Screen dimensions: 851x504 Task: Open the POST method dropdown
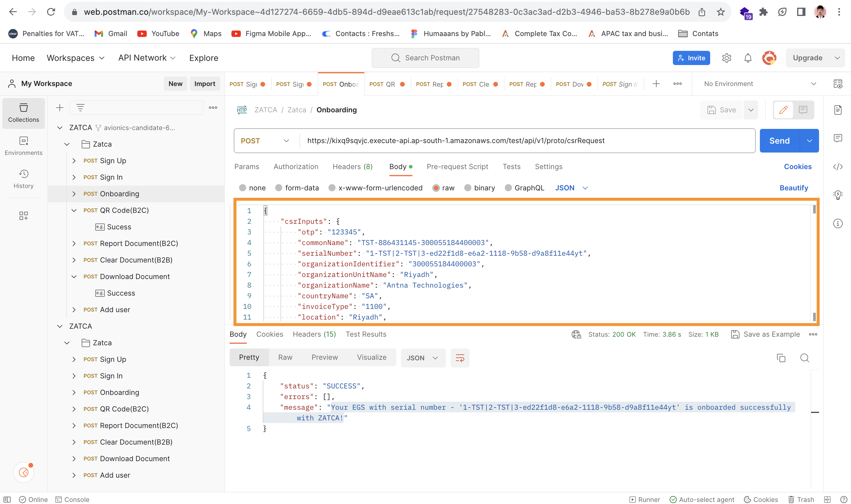click(265, 141)
